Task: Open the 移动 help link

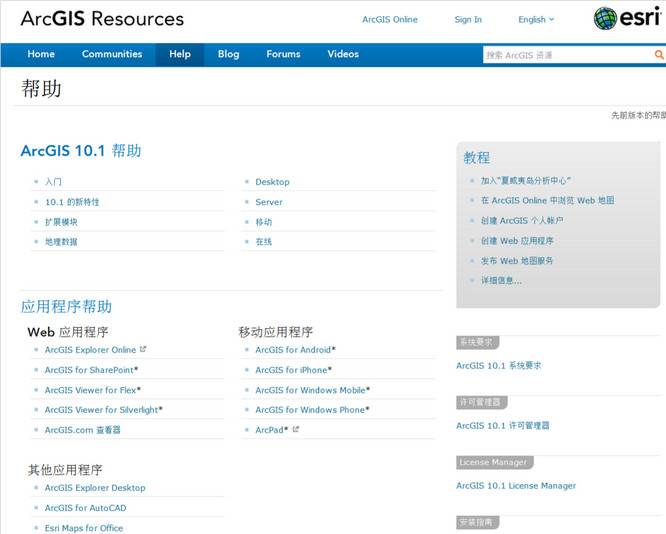Action: point(264,222)
